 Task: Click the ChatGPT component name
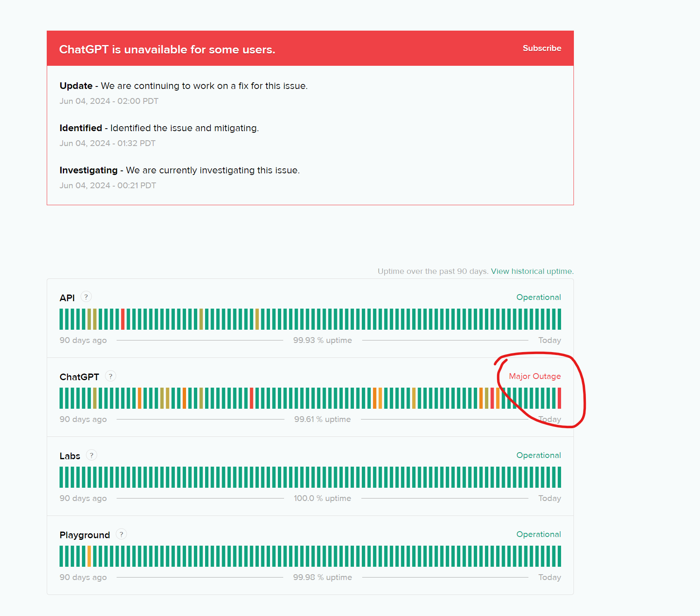79,377
